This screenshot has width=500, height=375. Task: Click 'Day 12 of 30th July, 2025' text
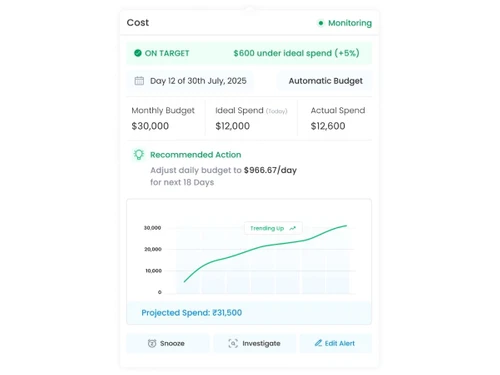coord(198,81)
